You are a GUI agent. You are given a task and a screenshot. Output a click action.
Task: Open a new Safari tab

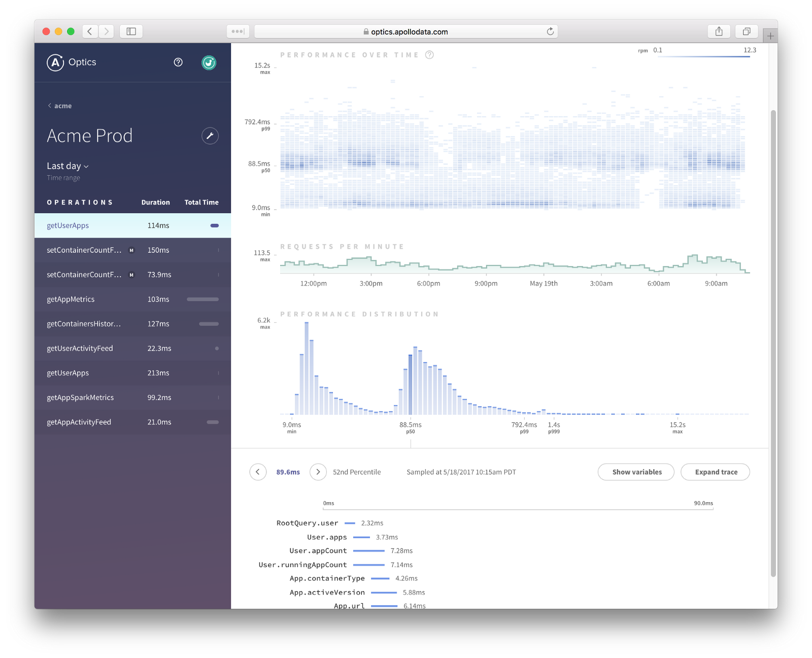pyautogui.click(x=770, y=36)
